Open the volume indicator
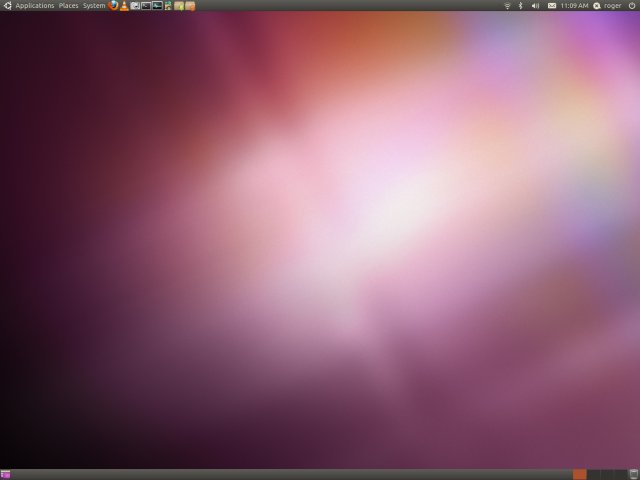 pos(535,6)
